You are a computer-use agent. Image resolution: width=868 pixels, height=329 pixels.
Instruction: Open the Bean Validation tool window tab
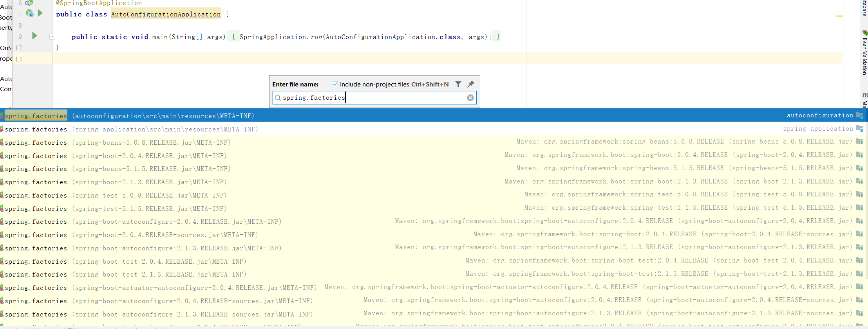(864, 55)
